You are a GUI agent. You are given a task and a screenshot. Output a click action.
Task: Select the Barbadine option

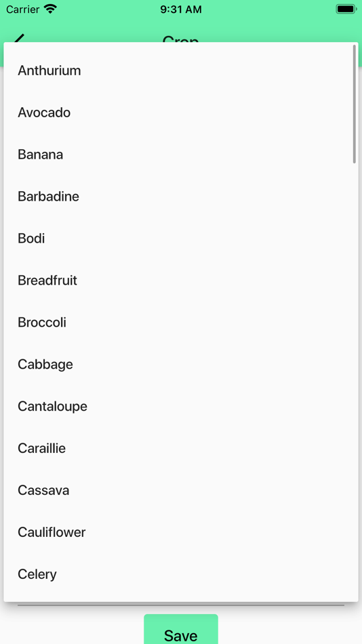pos(181,197)
